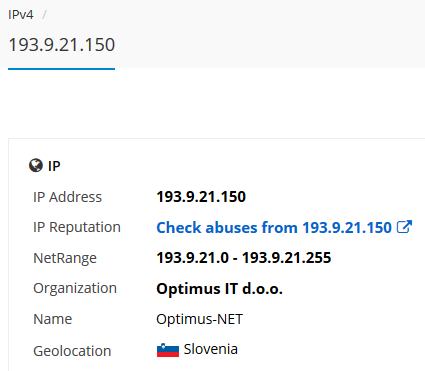425x371 pixels.
Task: Click Organization value Optimus IT d.o.o.
Action: coord(219,289)
